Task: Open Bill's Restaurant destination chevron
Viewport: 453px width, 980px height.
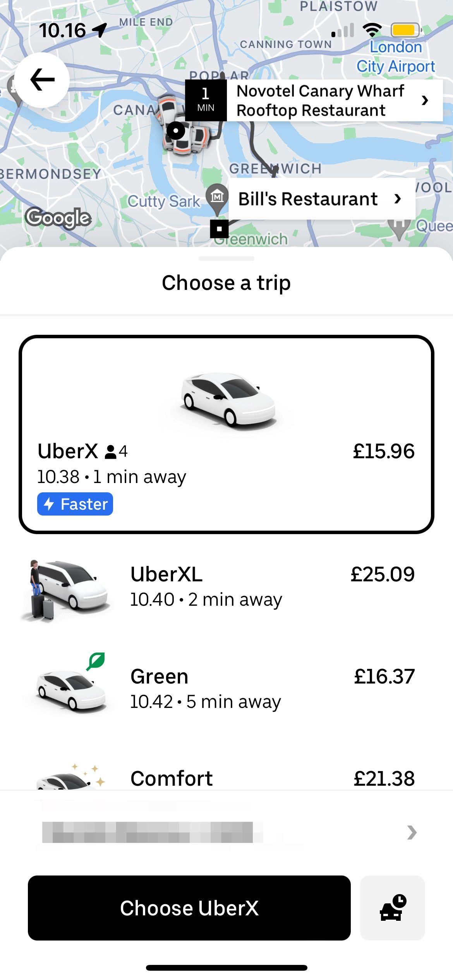Action: tap(397, 199)
